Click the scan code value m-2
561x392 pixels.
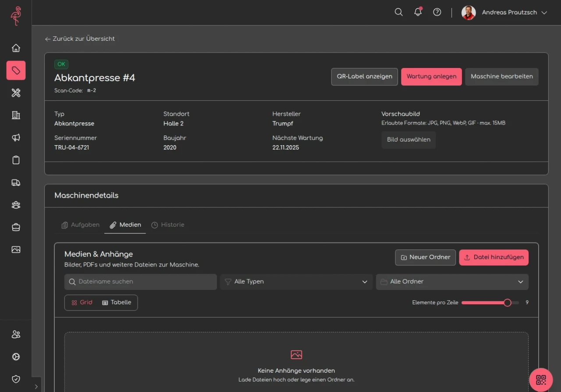(x=91, y=91)
